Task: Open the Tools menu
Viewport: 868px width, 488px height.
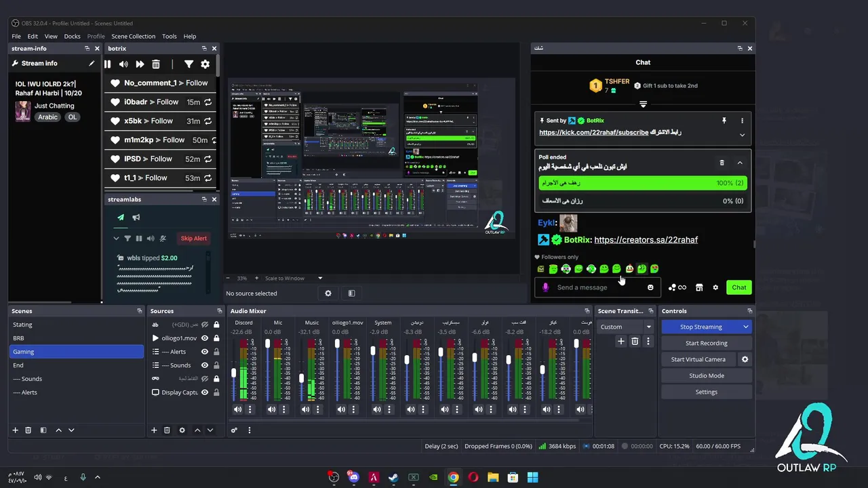Action: 170,36
